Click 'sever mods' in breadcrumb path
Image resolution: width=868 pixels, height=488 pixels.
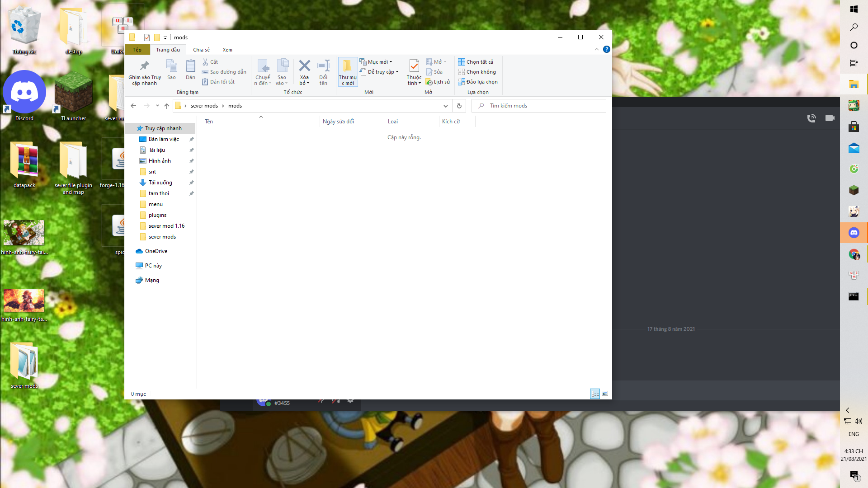click(x=204, y=106)
